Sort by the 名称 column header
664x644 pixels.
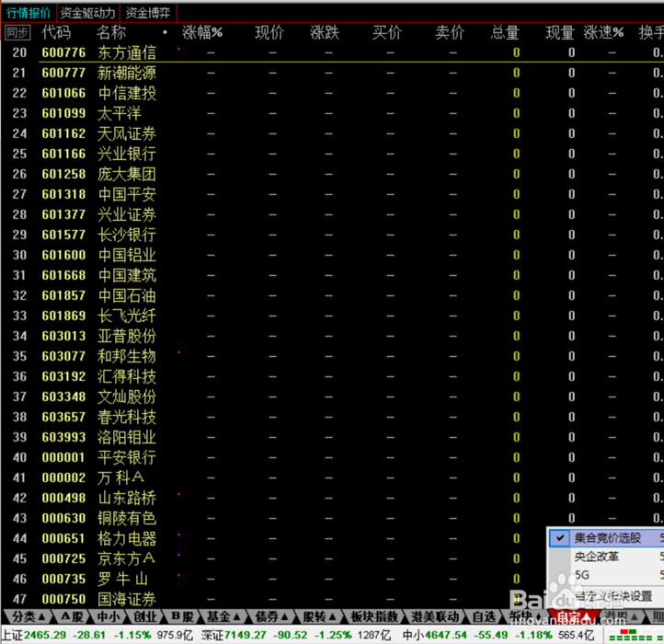coord(111,32)
